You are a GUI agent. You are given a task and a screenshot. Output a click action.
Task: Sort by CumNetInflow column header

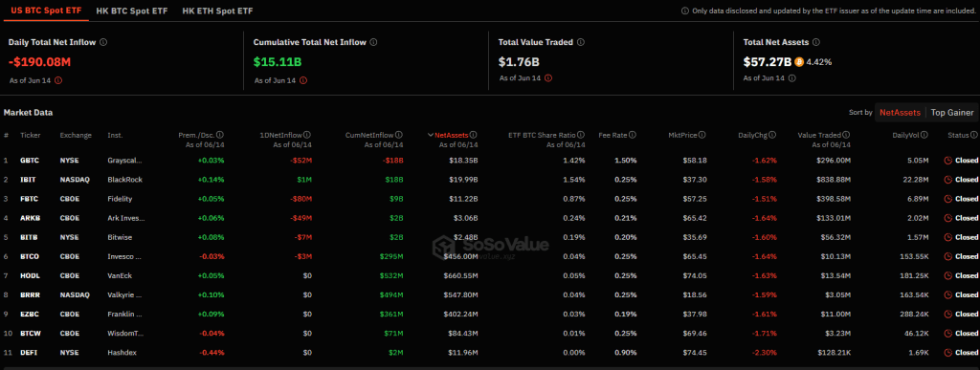[373, 135]
